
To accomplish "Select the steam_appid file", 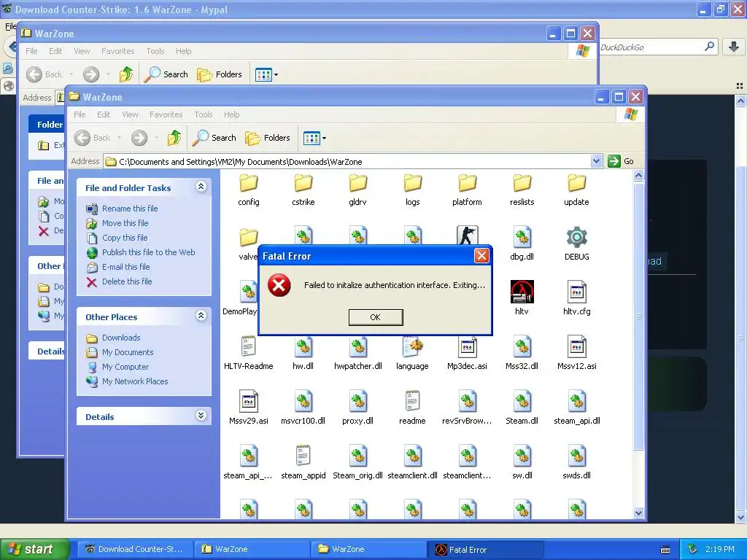I will [x=303, y=462].
